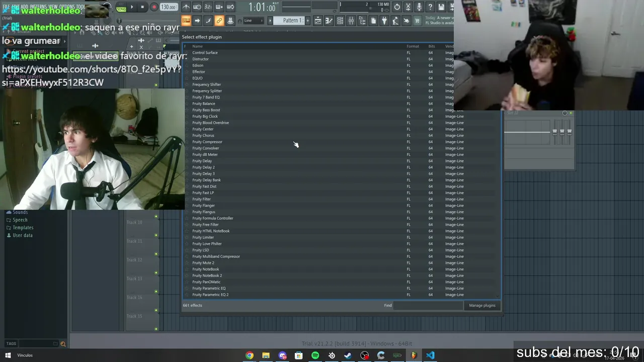This screenshot has height=362, width=644.
Task: Open the Piano roll view icon
Action: (329, 21)
